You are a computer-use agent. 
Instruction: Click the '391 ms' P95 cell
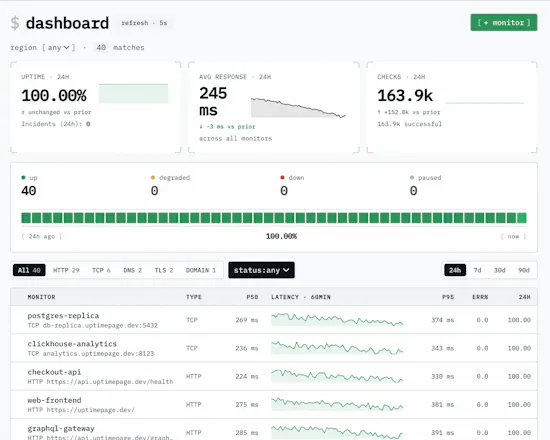coord(442,433)
